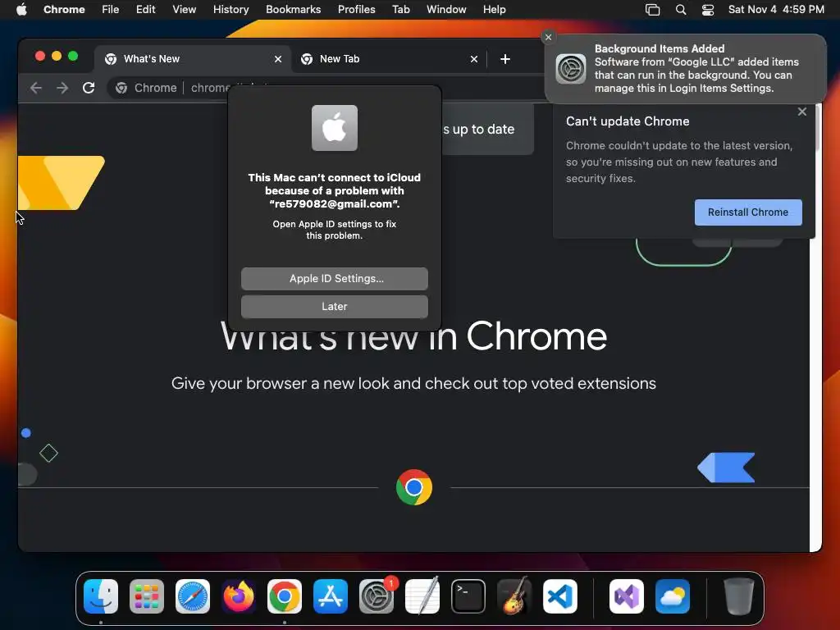
Task: Click the Stage Manager menu bar icon
Action: pos(652,10)
